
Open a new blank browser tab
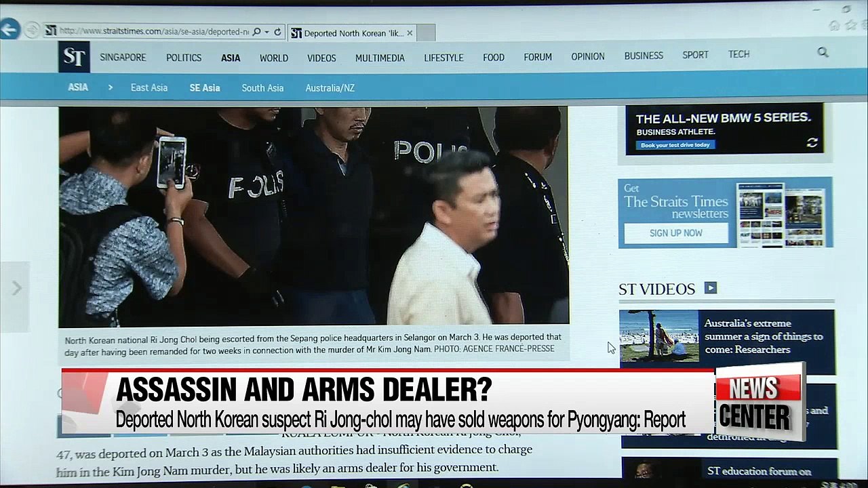(x=426, y=33)
